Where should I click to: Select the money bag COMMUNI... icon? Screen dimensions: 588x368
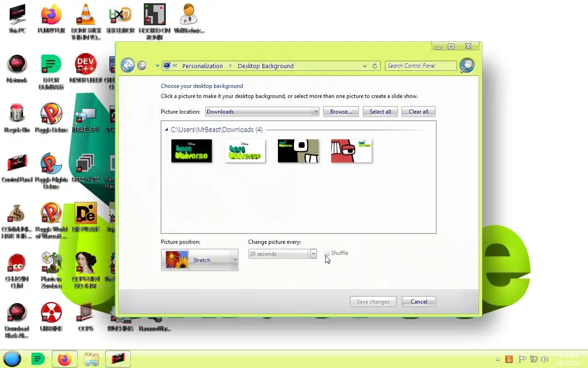click(x=17, y=221)
